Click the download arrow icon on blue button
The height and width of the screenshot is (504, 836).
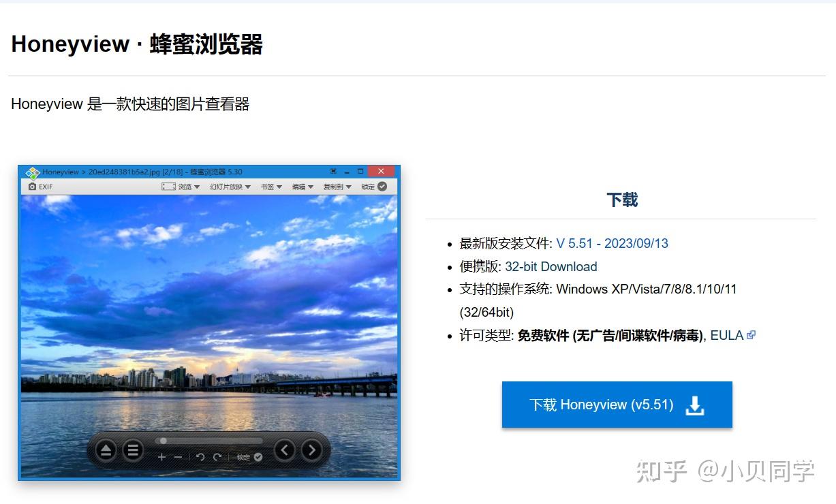(x=694, y=405)
